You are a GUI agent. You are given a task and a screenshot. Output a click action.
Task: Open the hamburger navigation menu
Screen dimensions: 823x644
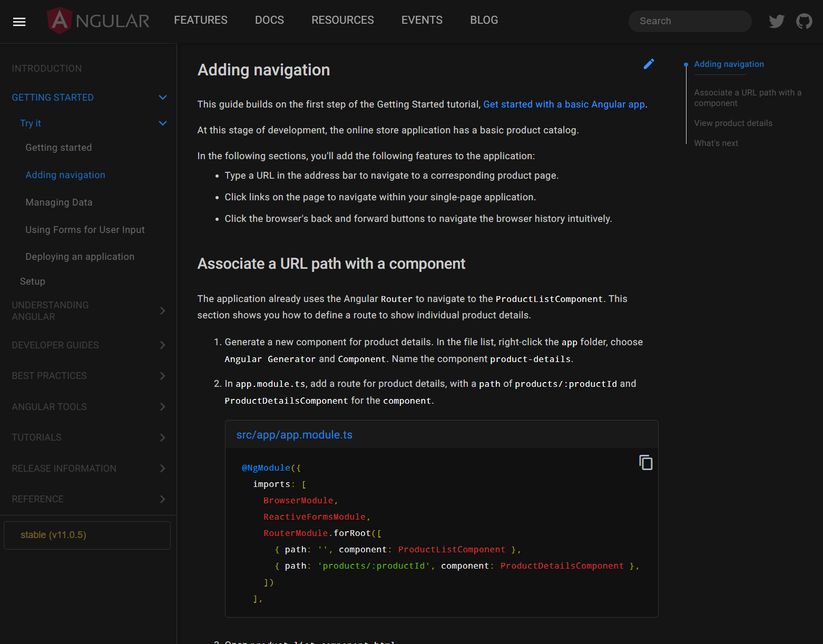click(19, 22)
